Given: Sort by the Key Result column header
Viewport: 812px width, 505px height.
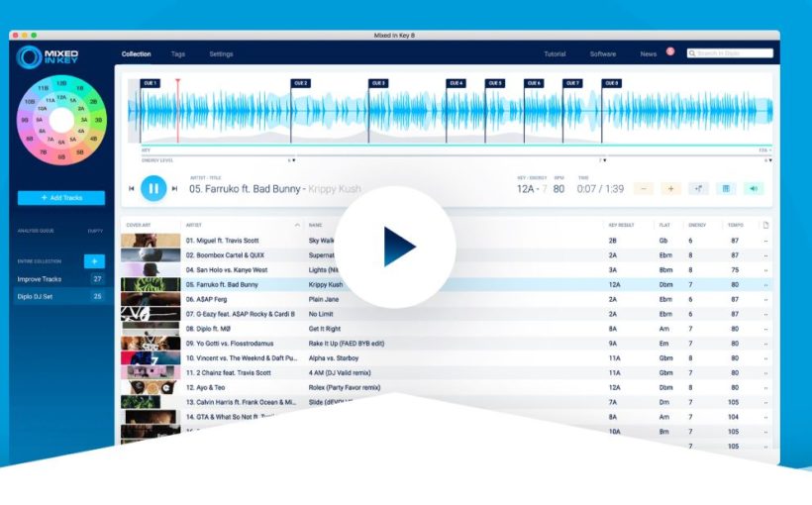Looking at the screenshot, I should [x=621, y=225].
